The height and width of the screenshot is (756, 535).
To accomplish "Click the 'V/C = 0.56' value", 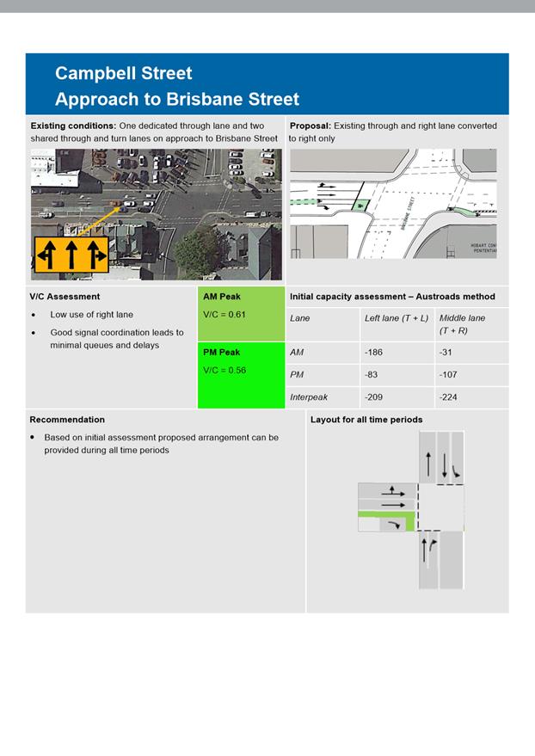I will coord(224,371).
